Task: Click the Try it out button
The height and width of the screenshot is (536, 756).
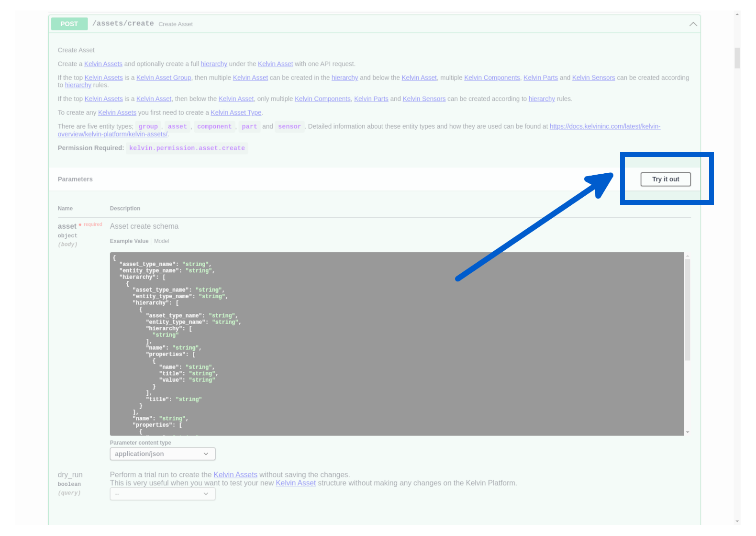Action: (665, 179)
